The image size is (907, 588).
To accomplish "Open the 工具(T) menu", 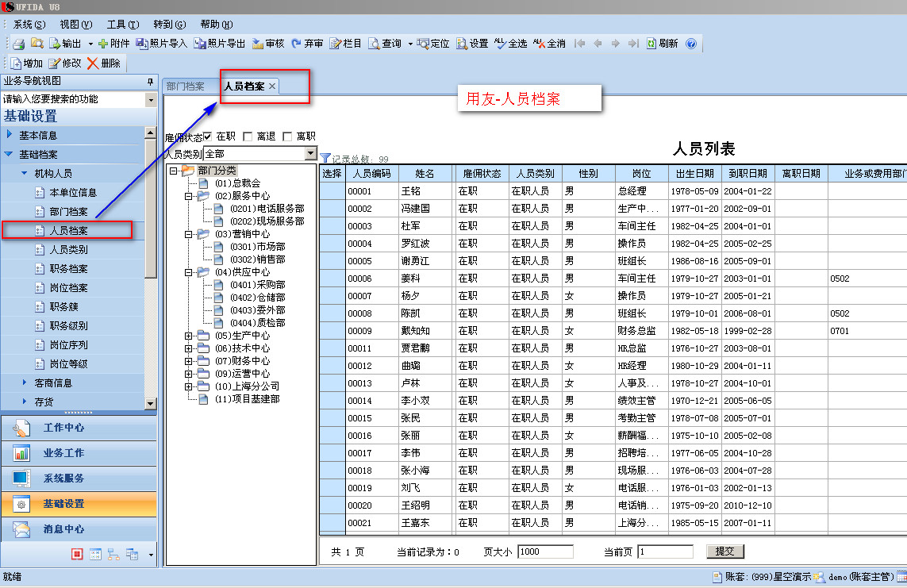I will [x=122, y=25].
